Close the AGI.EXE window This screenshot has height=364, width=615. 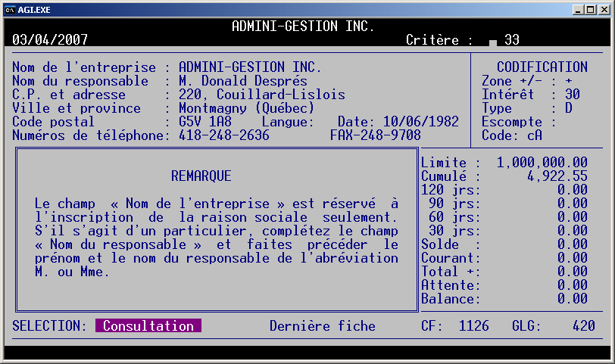[604, 9]
